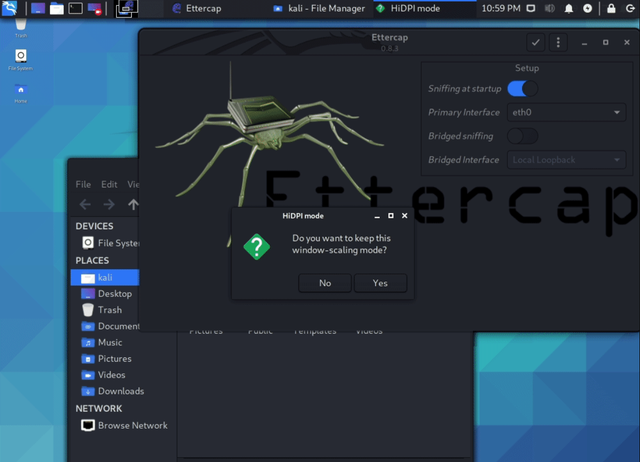
Task: Open the Kali applications menu icon
Action: pos(9,8)
